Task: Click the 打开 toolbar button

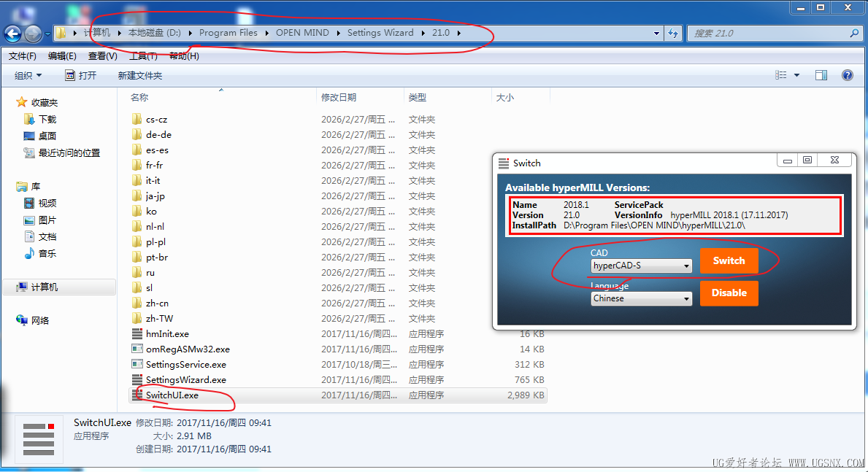Action: pos(81,75)
